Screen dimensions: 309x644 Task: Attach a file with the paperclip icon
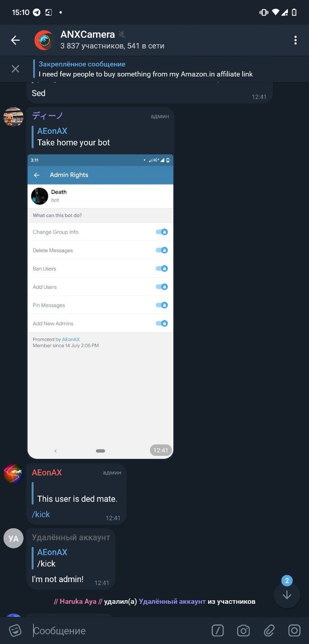[269, 630]
